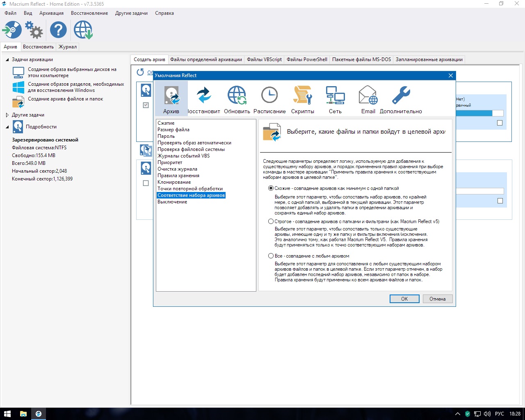The image size is (525, 420).
Task: Click the Расписание schedule clock icon
Action: pos(269,99)
